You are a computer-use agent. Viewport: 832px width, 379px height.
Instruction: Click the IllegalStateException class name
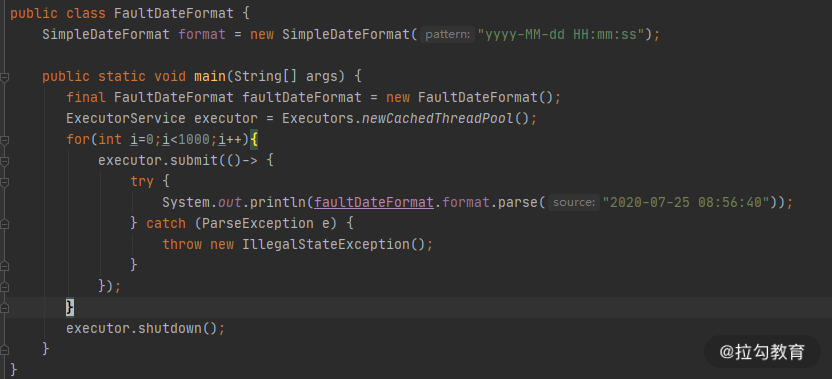(x=326, y=244)
